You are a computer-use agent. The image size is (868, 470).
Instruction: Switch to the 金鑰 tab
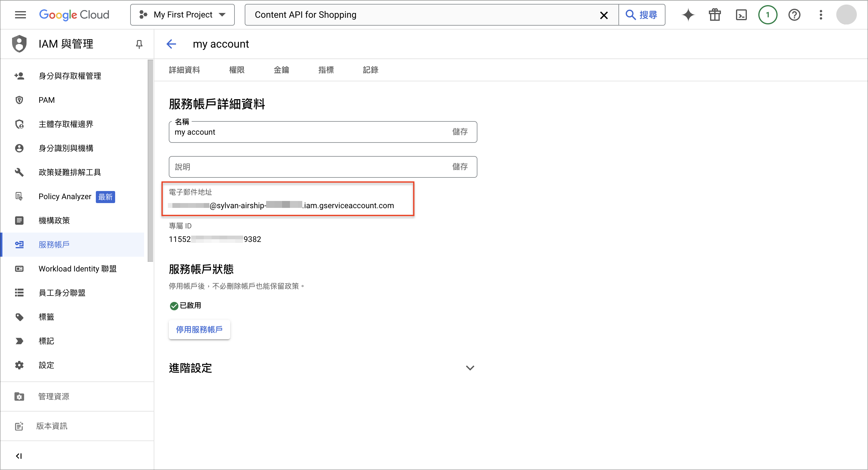coord(281,70)
